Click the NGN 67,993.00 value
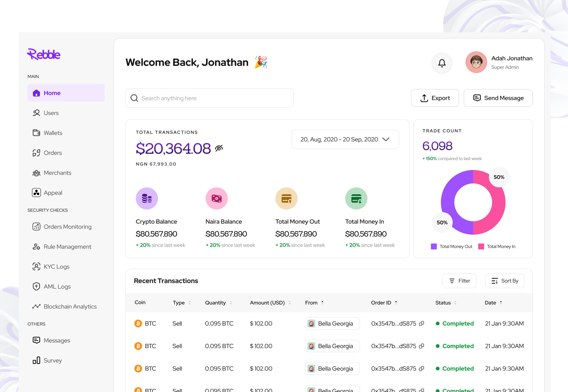The width and height of the screenshot is (568, 392). pos(156,164)
